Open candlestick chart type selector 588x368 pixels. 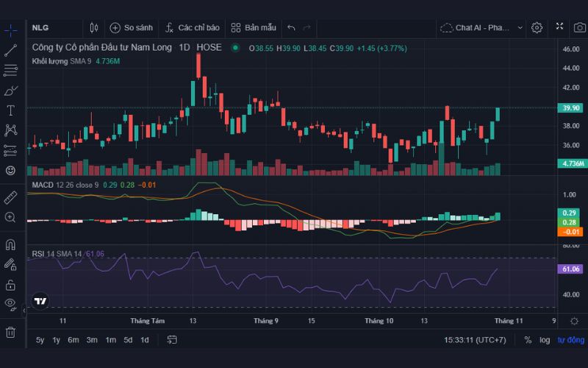[x=93, y=27]
